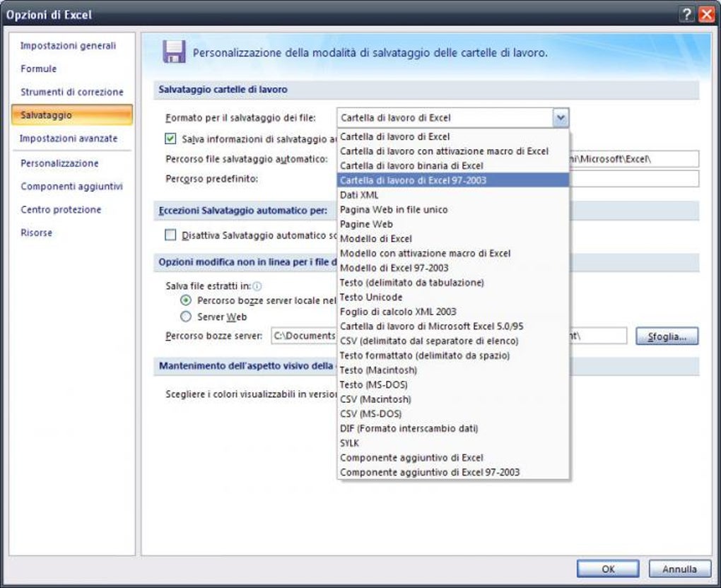
Task: Click the Percorso bozze server path field
Action: [x=303, y=336]
